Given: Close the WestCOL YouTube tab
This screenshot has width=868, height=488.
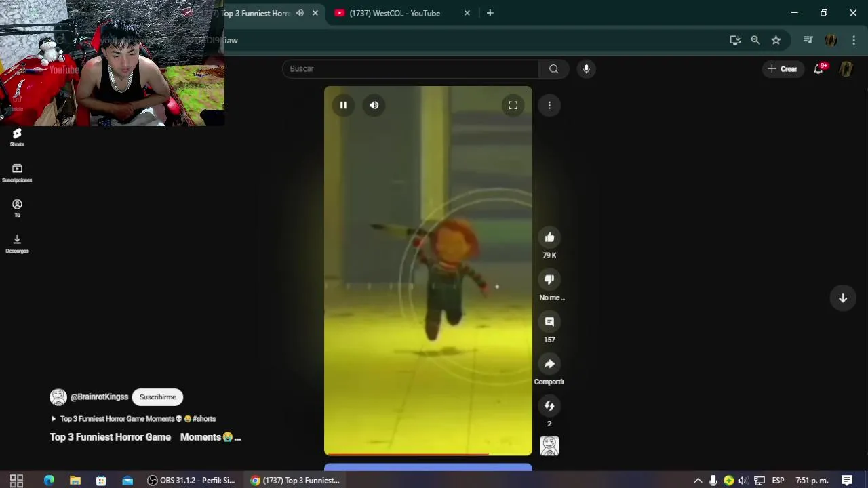Looking at the screenshot, I should [x=467, y=13].
